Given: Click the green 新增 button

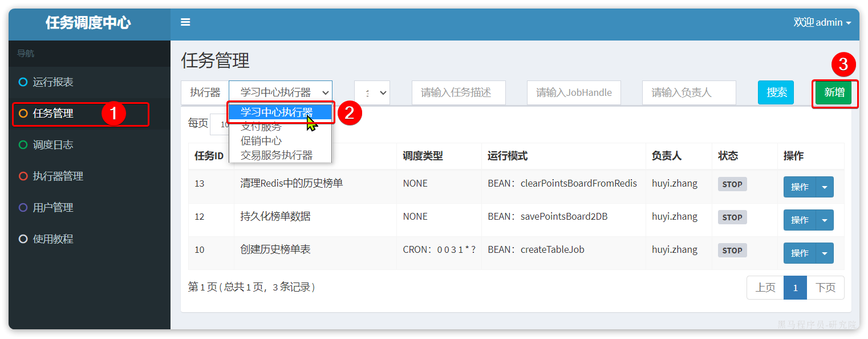Looking at the screenshot, I should pyautogui.click(x=833, y=92).
